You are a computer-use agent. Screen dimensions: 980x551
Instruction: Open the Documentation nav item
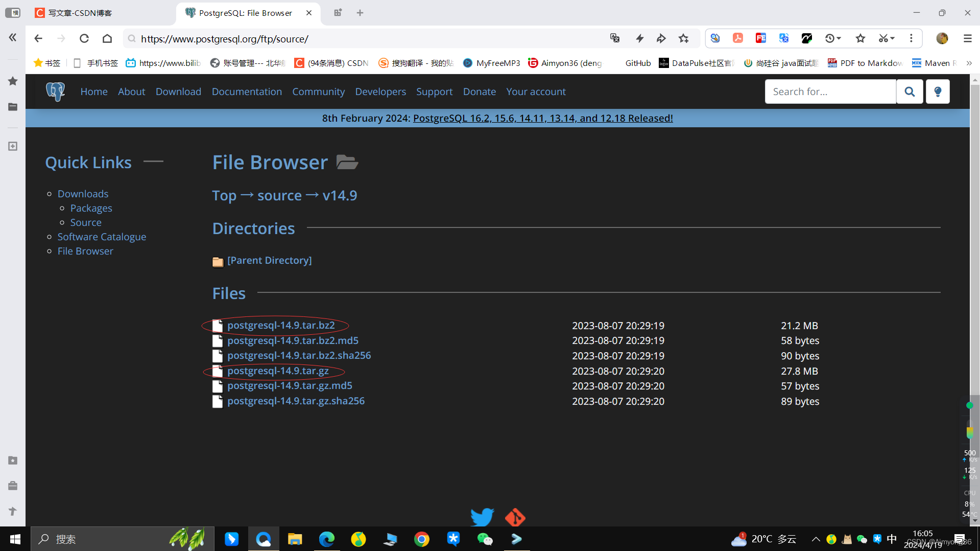pos(247,91)
